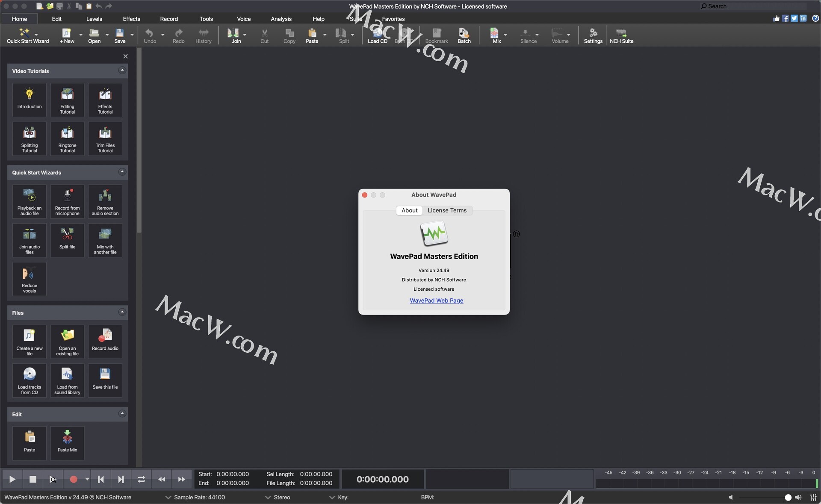The image size is (821, 504).
Task: Start the Reduce vocals wizard
Action: click(x=30, y=279)
